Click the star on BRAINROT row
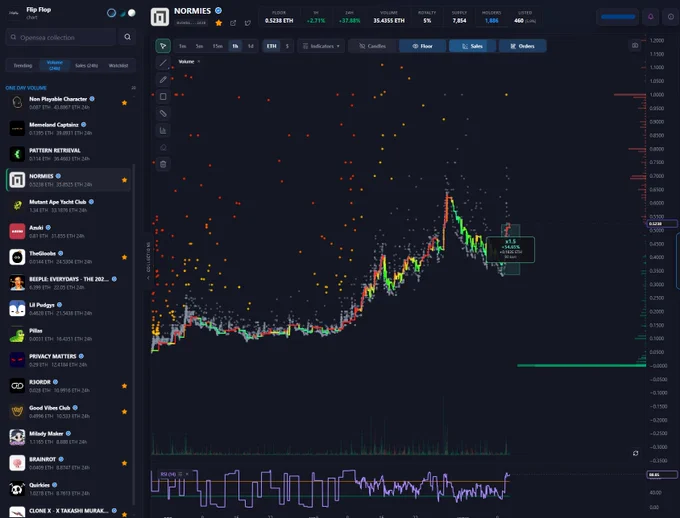680x518 pixels. [x=124, y=463]
